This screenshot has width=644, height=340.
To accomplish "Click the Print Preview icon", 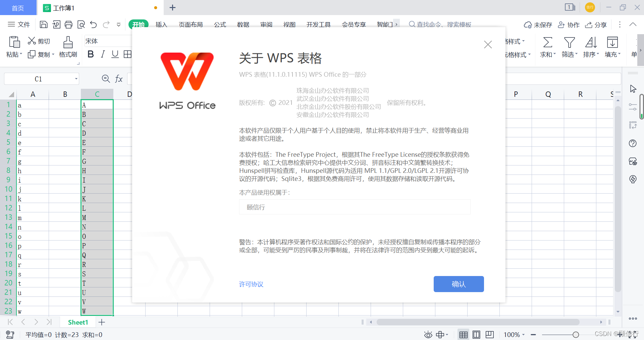I will [81, 24].
